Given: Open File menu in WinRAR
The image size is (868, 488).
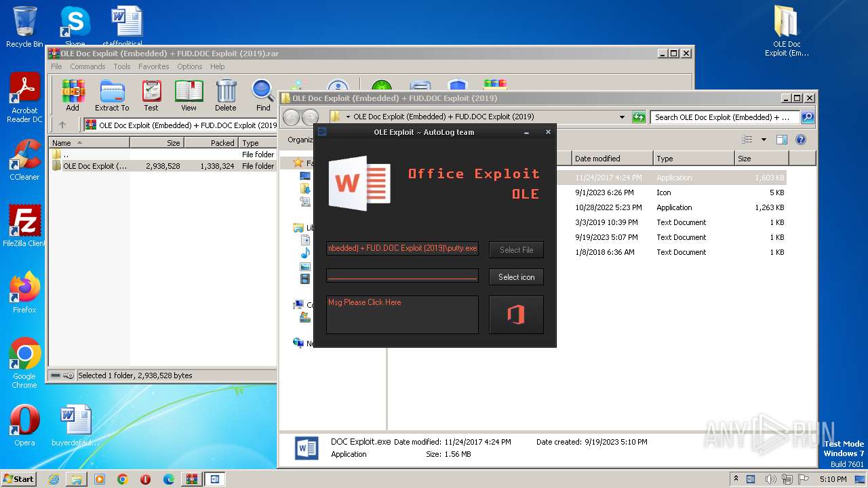Looking at the screenshot, I should (x=56, y=66).
